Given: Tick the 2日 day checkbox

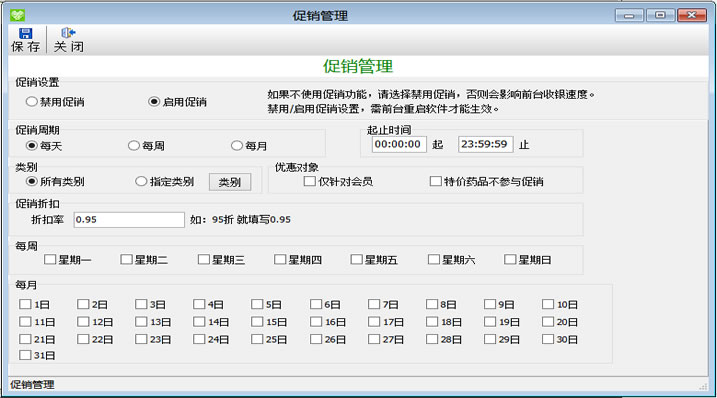Looking at the screenshot, I should click(x=83, y=304).
